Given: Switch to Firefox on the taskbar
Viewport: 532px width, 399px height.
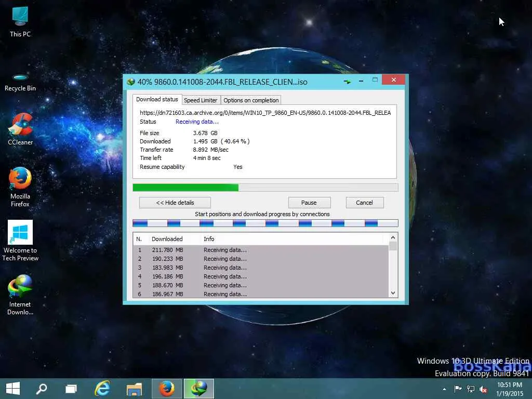Looking at the screenshot, I should click(x=167, y=389).
